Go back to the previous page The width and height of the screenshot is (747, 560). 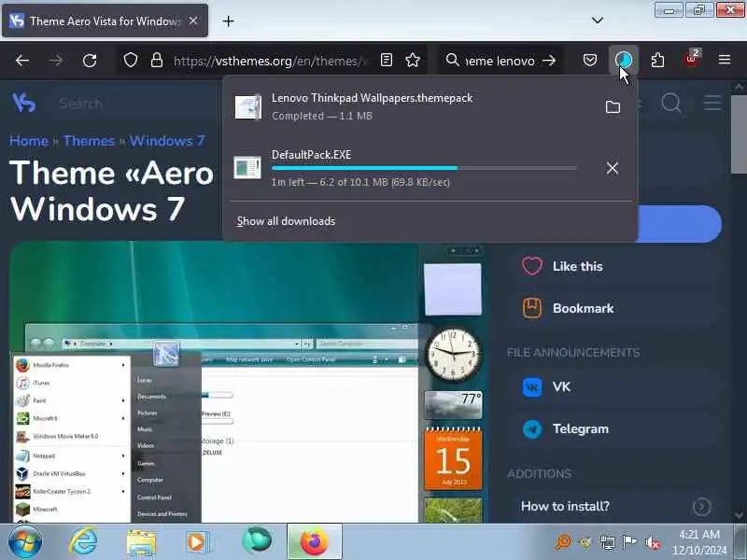22,61
